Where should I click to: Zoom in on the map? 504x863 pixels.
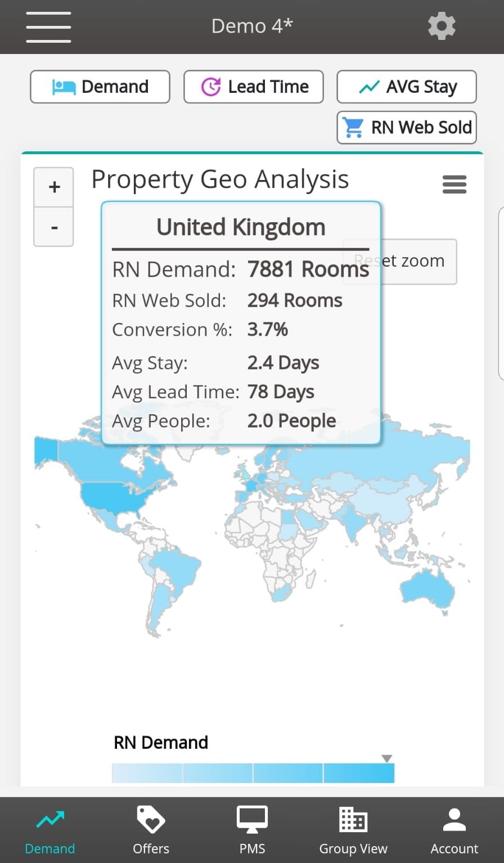[x=54, y=187]
